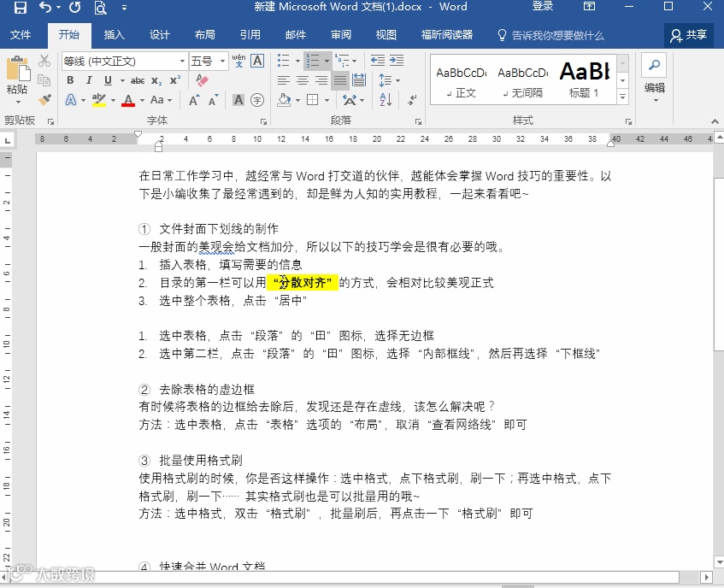
Task: Apply the 标题 1 style
Action: 584,82
